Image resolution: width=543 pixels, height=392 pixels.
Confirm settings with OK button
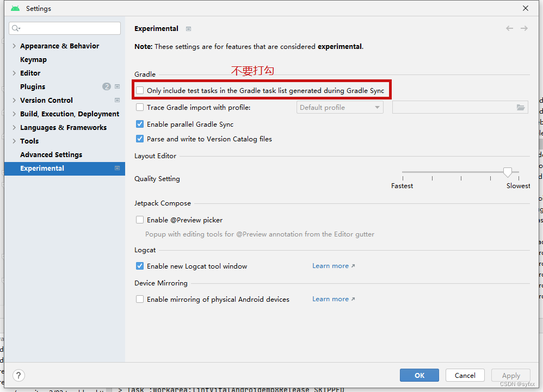(419, 375)
